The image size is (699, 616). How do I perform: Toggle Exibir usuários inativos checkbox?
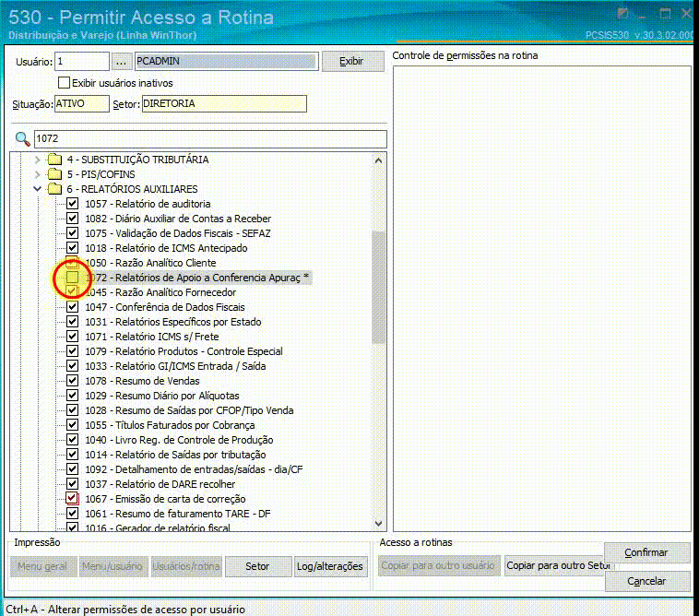pos(65,83)
